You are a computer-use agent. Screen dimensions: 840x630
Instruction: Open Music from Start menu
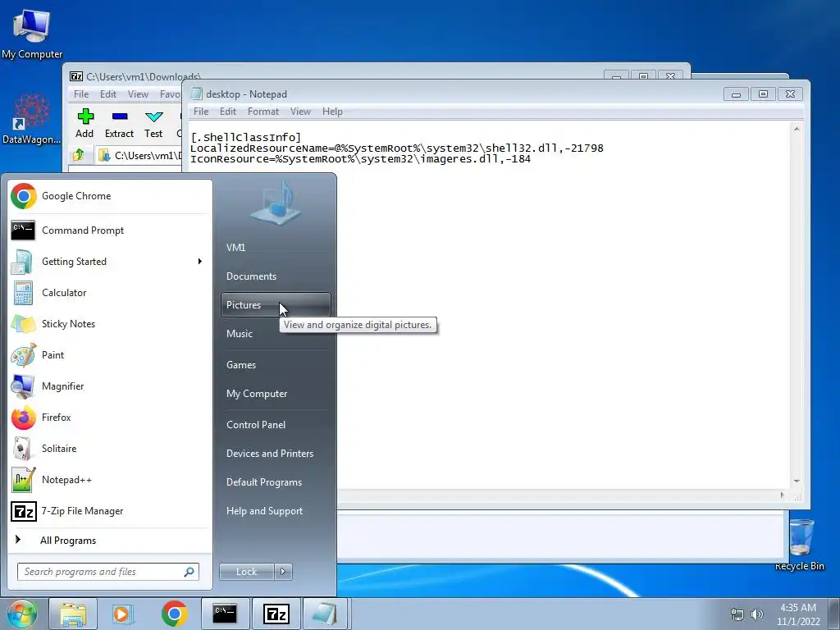click(276, 334)
